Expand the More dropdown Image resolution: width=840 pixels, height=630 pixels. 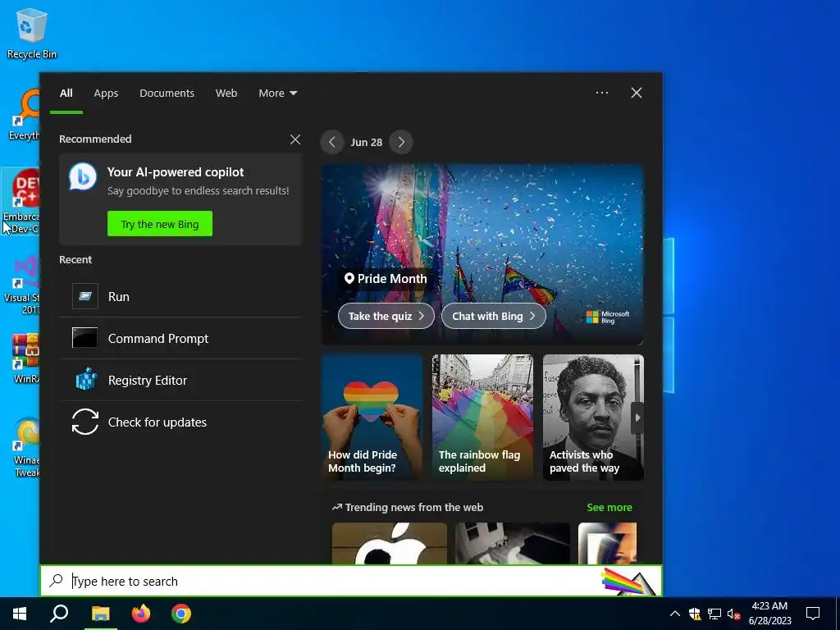tap(277, 94)
